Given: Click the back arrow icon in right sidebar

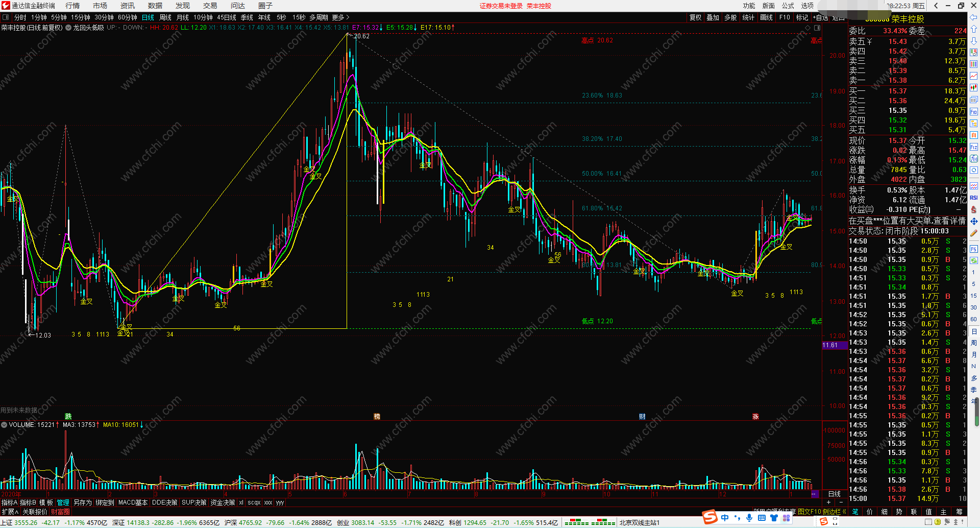Looking at the screenshot, I should [x=974, y=17].
